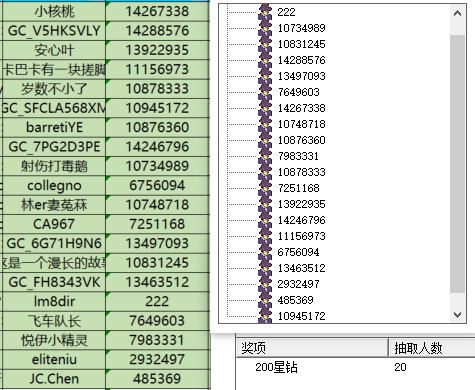Viewport: 475px width, 390px height.
Task: Click spreadsheet cell barretiYE
Action: point(54,127)
